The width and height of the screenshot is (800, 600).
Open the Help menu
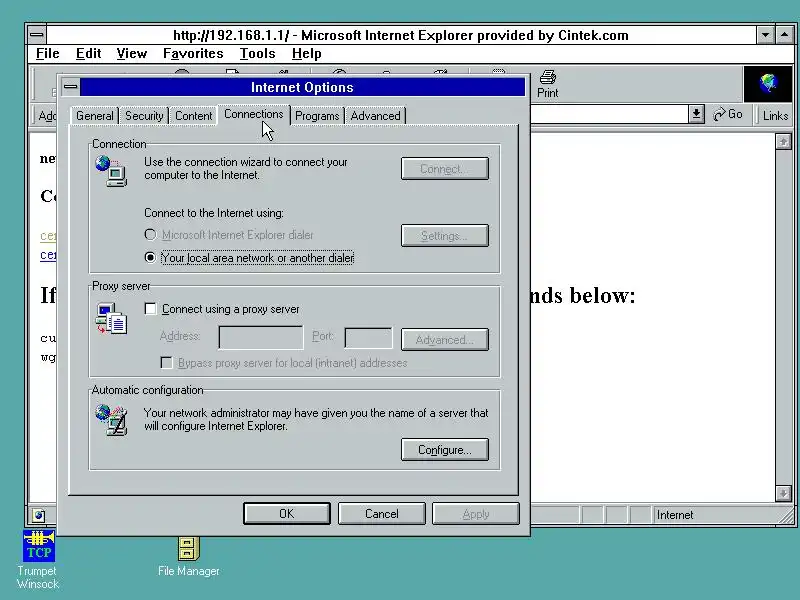pos(307,54)
